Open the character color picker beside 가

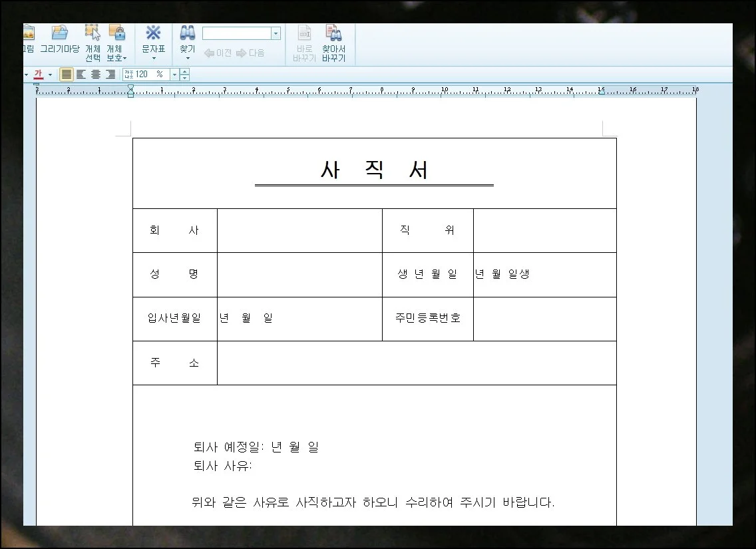pyautogui.click(x=50, y=74)
